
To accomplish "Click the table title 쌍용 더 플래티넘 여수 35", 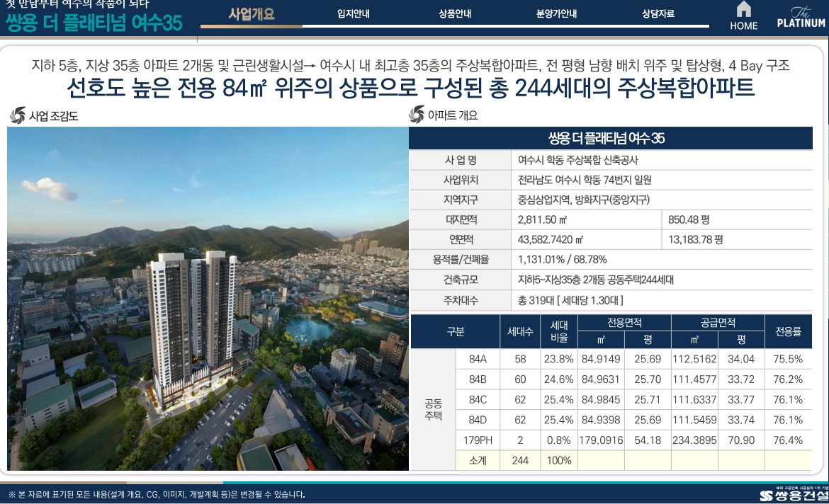I will point(607,139).
